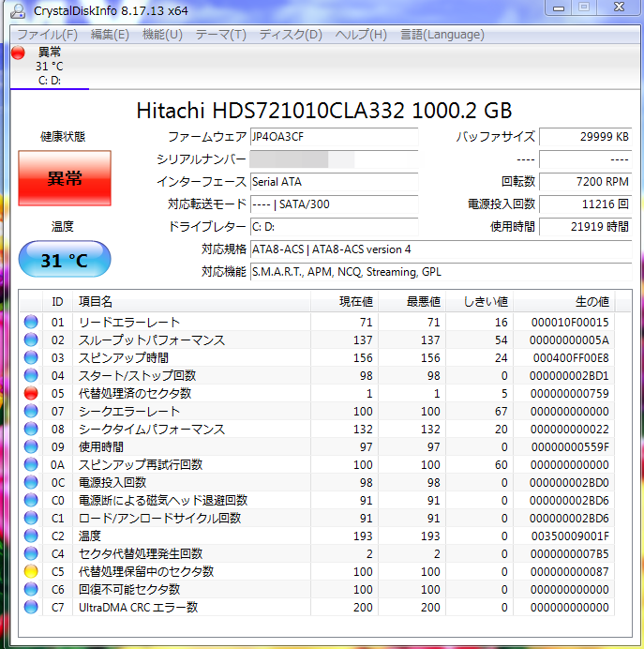Click yellow status icon for C5 代替処理保留中のセクタ数
Viewport: 644px width, 649px height.
point(31,571)
